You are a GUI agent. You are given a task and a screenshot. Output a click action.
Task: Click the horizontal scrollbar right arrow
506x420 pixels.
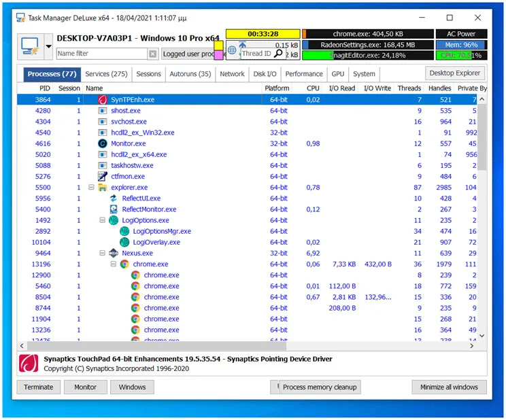tap(472, 346)
